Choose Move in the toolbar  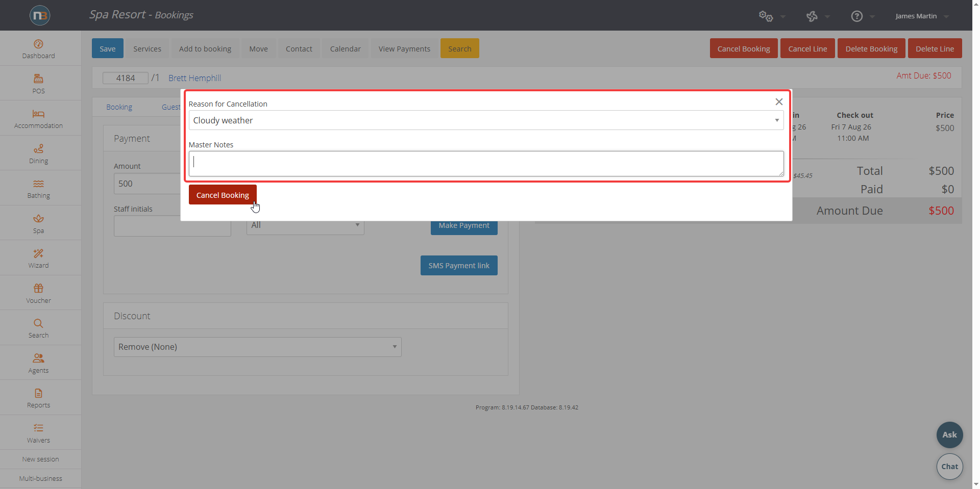258,48
